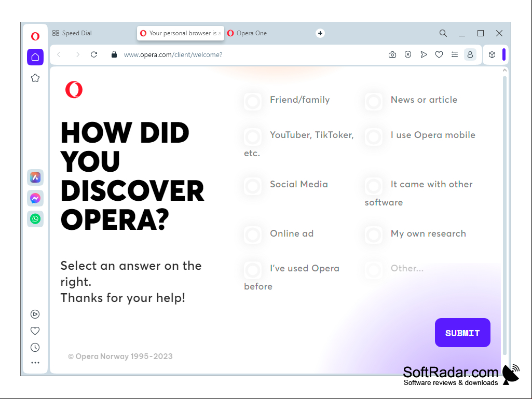Image resolution: width=532 pixels, height=399 pixels.
Task: Click the HOW DID YOU DISCOVER OPERA? heading
Action: pyautogui.click(x=132, y=176)
